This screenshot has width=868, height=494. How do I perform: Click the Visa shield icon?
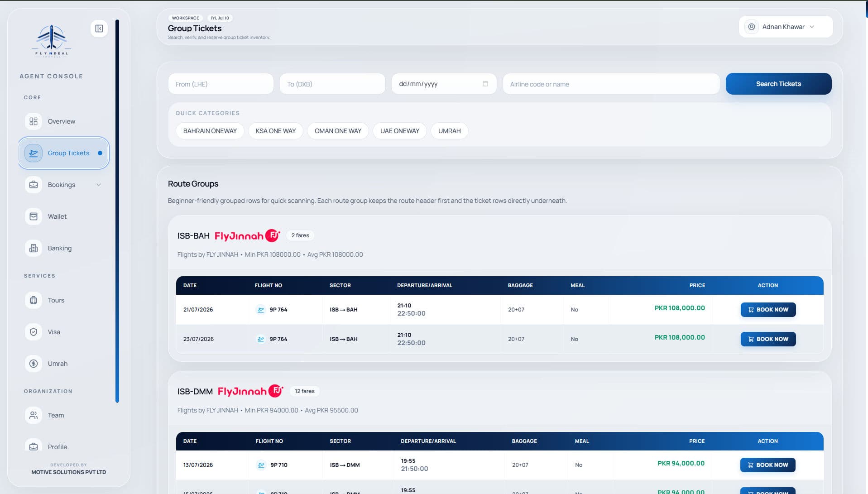pos(34,332)
